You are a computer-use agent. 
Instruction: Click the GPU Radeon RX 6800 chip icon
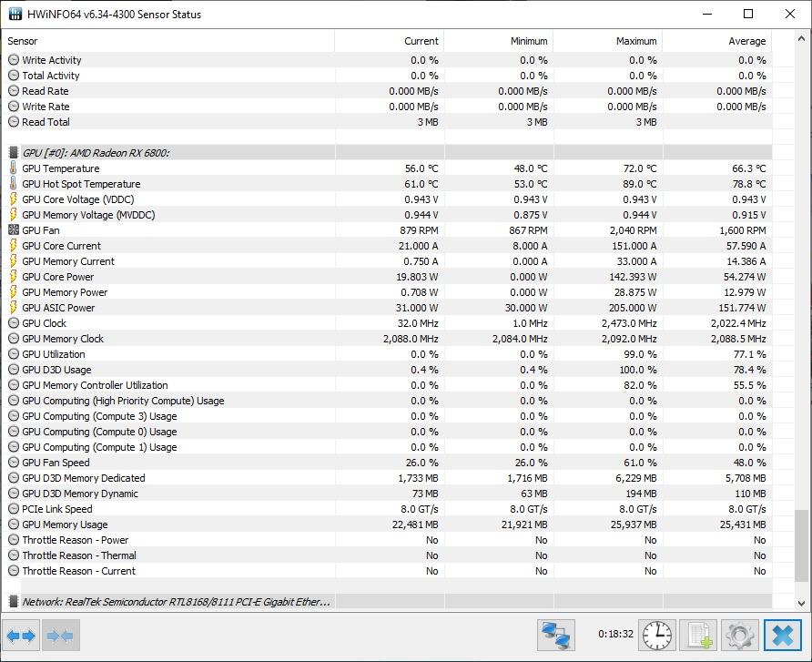tap(14, 153)
